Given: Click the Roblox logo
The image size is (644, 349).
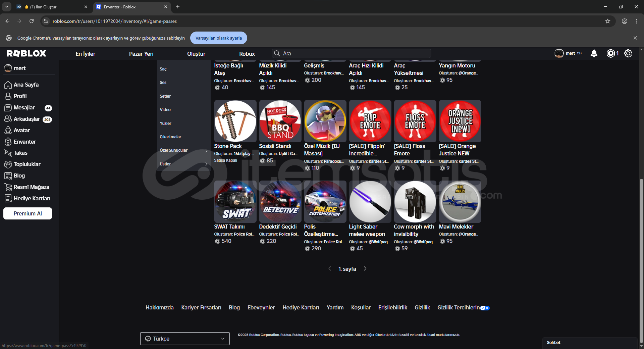Looking at the screenshot, I should tap(26, 53).
